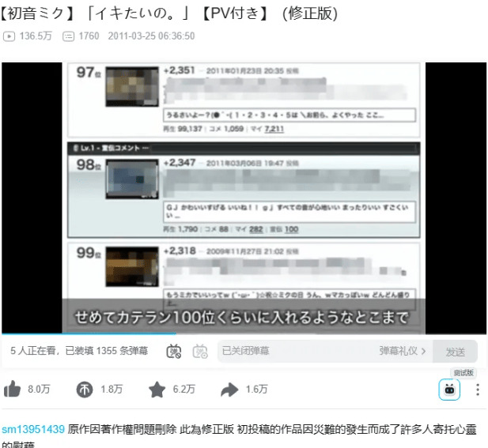
Task: Open danmaku settings icon
Action: pyautogui.click(x=200, y=352)
